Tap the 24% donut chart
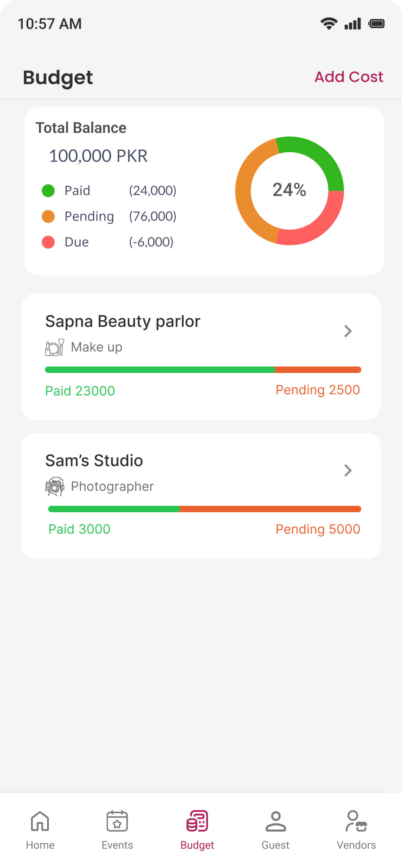 pyautogui.click(x=289, y=190)
